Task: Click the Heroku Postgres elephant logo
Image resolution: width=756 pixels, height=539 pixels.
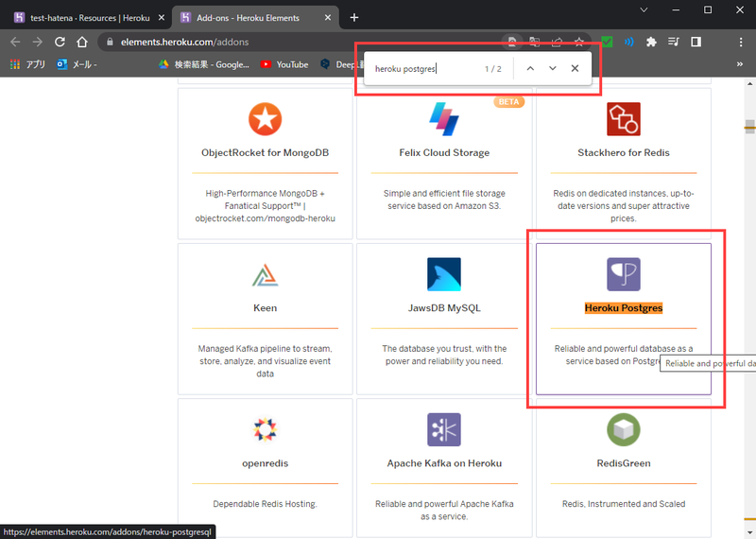Action: 624,274
